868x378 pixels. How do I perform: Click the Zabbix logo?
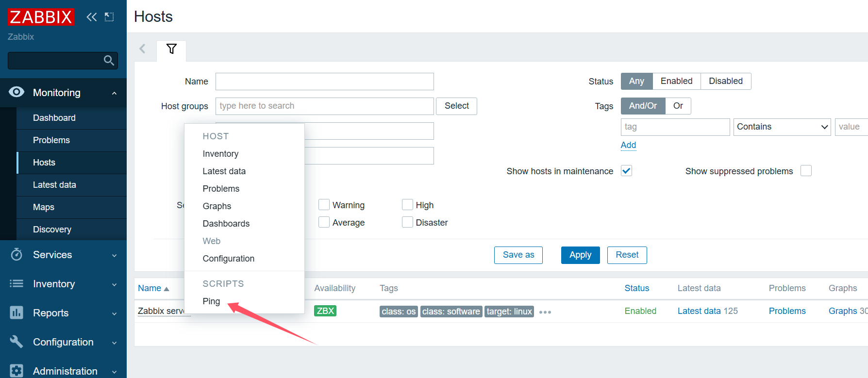pyautogui.click(x=41, y=17)
